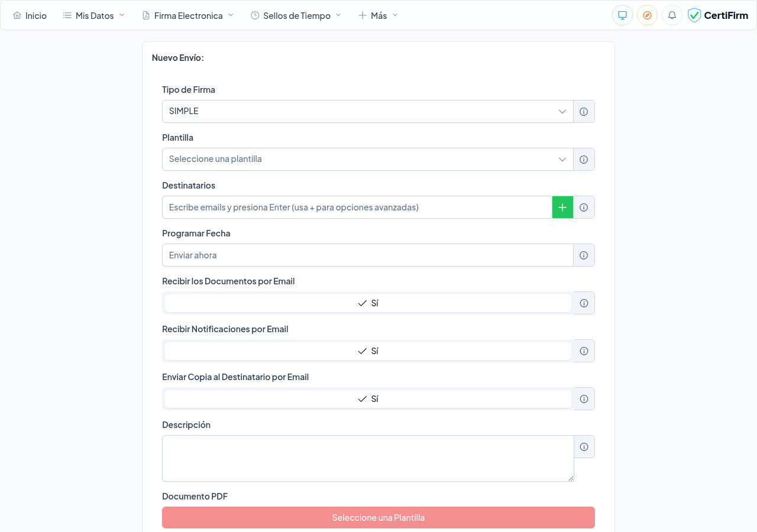Viewport: 757px width, 532px height.
Task: Show info for Plantilla field
Action: pyautogui.click(x=584, y=160)
